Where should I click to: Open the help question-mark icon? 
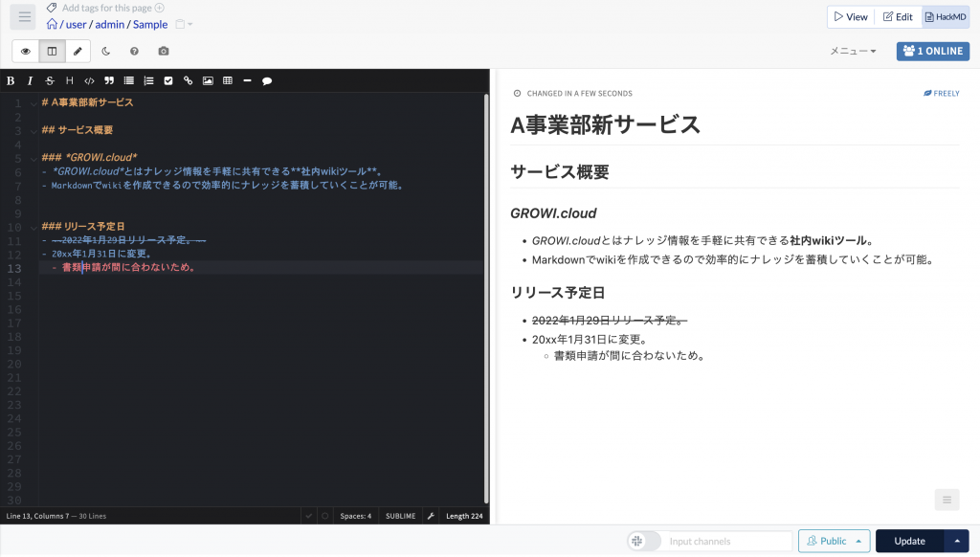pyautogui.click(x=134, y=51)
